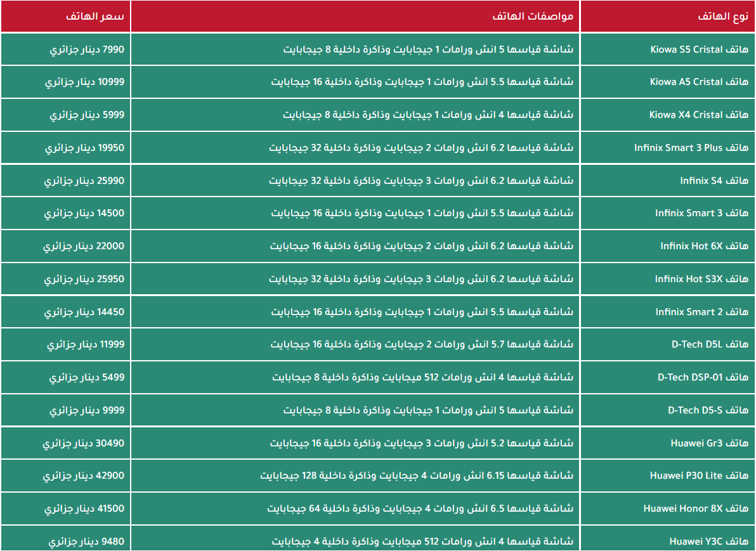Viewport: 756px width, 551px height.
Task: Select the Huawei Honor 8X cell
Action: point(668,508)
